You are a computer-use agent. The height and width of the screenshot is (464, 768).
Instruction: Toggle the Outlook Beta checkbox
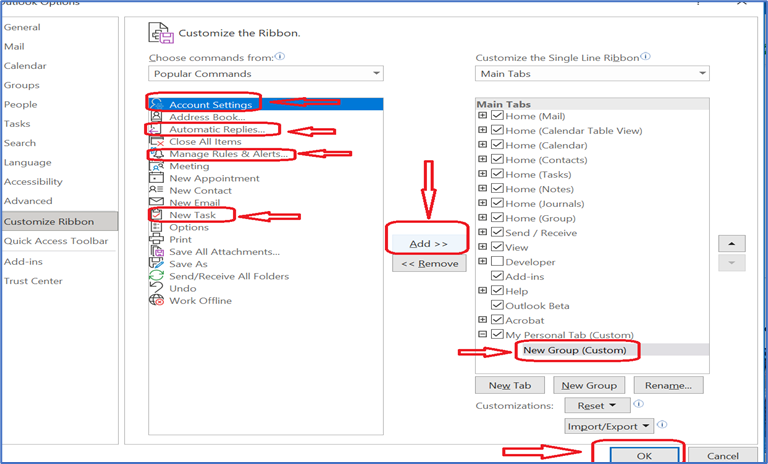(x=498, y=305)
